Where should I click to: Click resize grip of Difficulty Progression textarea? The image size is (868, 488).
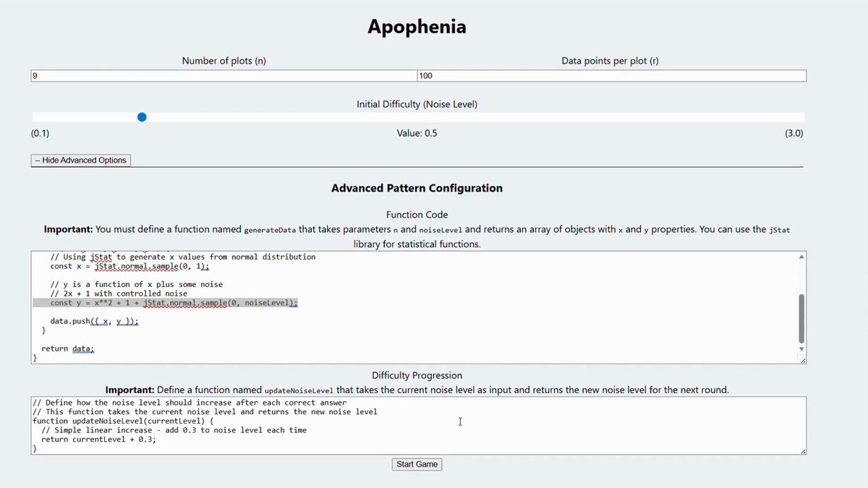(x=803, y=451)
